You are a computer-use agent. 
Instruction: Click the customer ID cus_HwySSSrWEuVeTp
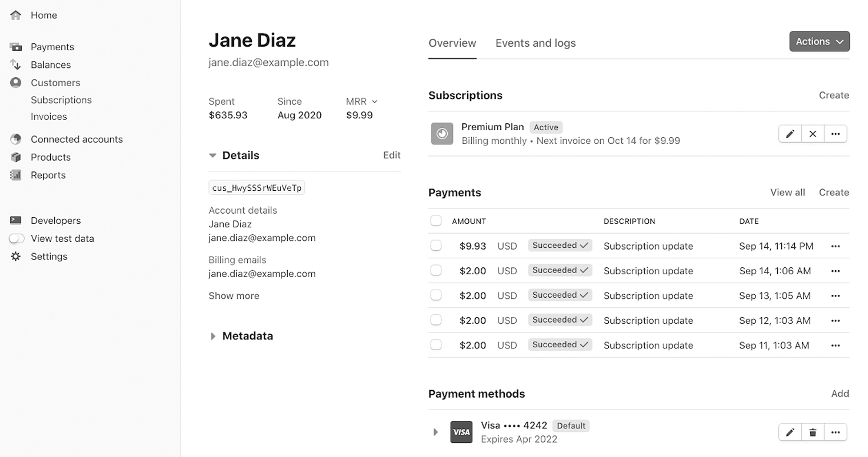(x=256, y=188)
